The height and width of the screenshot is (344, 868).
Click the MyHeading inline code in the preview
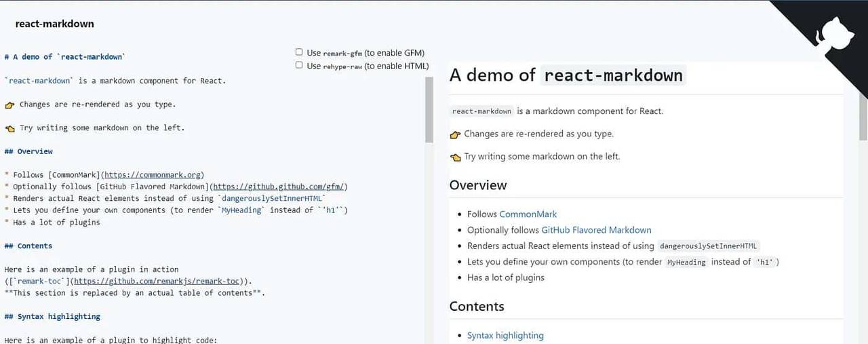pyautogui.click(x=686, y=262)
